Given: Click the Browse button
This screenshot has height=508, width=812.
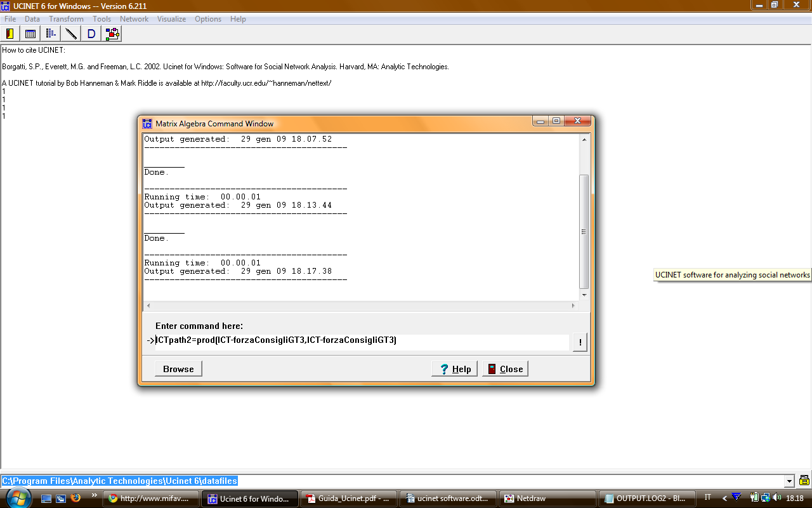Looking at the screenshot, I should tap(178, 369).
